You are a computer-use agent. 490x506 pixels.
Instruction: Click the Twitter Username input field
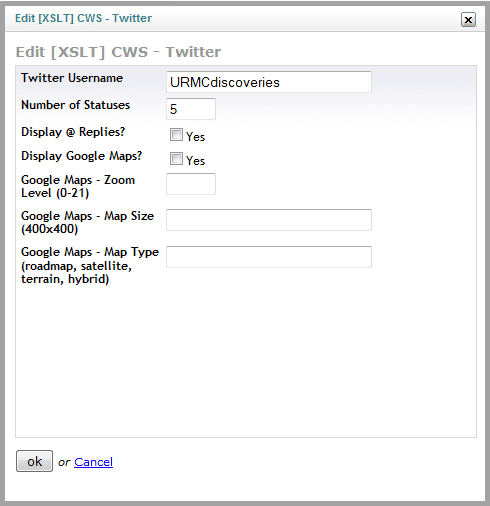[269, 82]
